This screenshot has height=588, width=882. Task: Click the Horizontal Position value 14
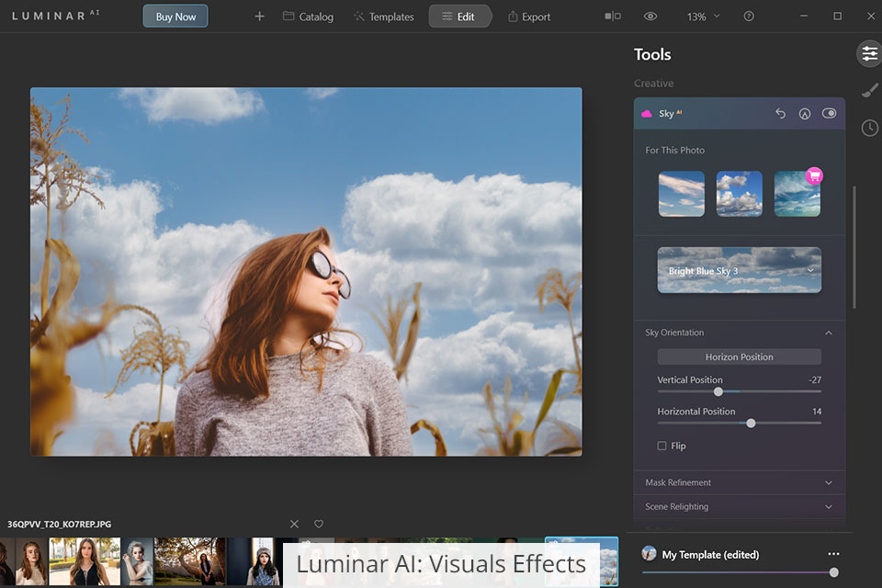pyautogui.click(x=817, y=412)
